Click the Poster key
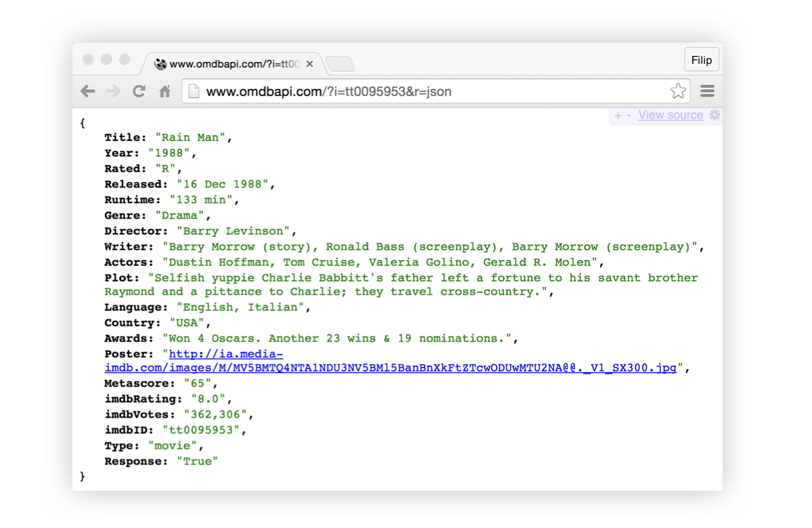Screen dimensions: 812x528 129,354
